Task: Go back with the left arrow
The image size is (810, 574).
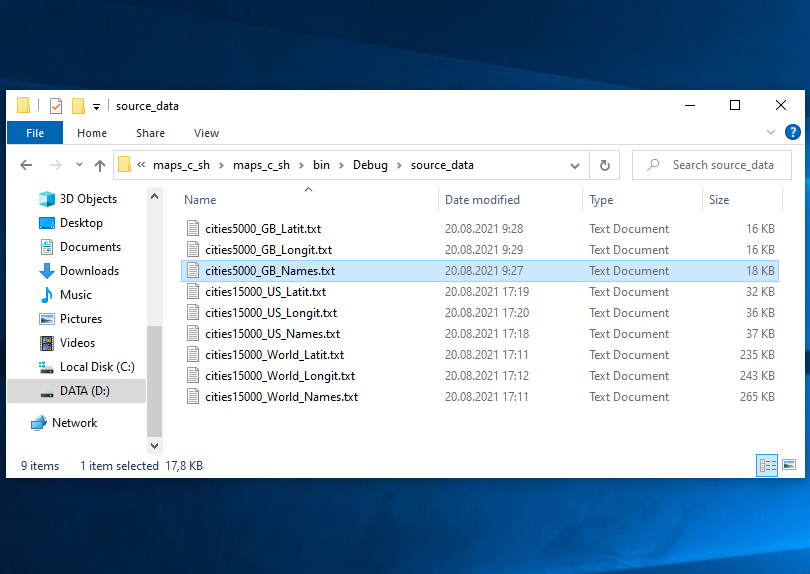Action: (26, 165)
